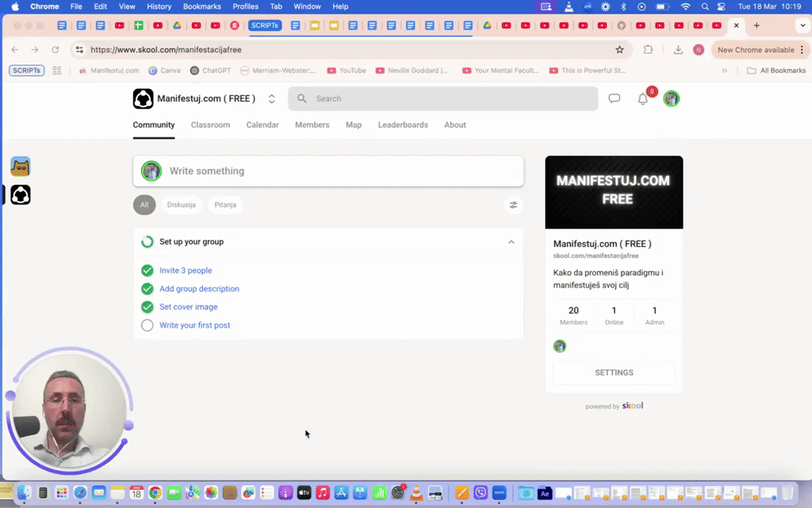This screenshot has width=812, height=508.
Task: View site information icon in address bar
Action: pos(79,50)
